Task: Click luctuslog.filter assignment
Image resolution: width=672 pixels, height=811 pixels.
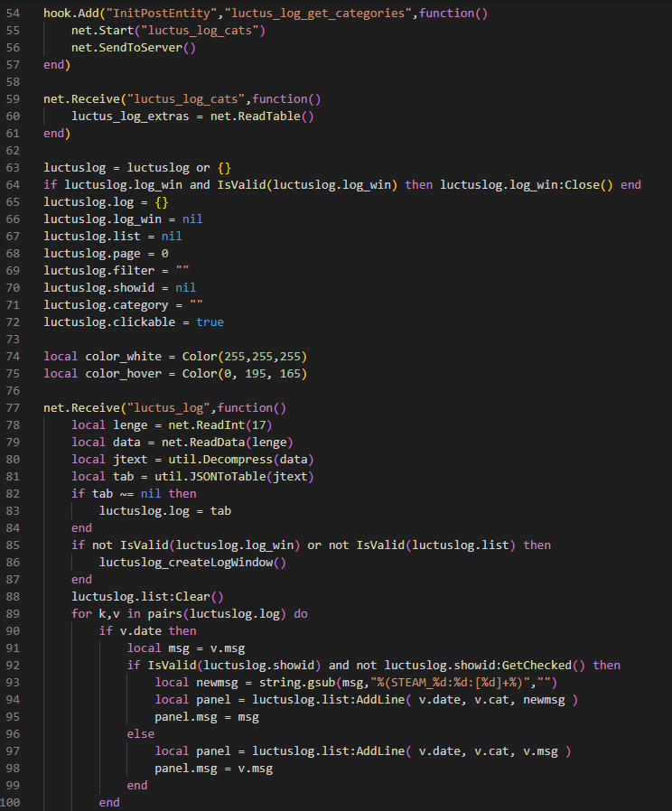Action: coord(116,271)
